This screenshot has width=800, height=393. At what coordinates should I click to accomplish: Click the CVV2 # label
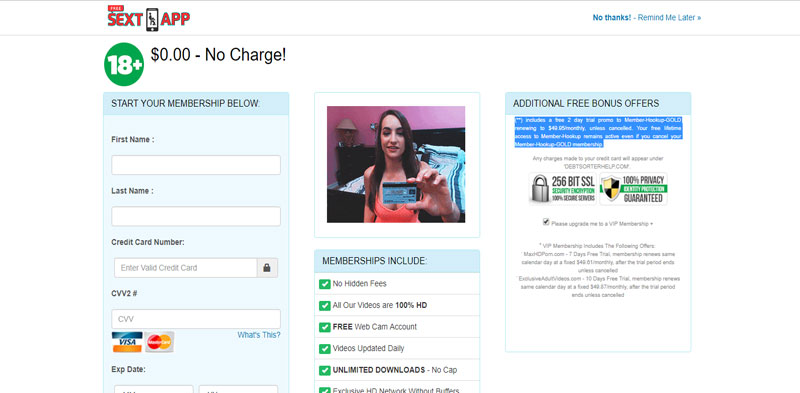click(124, 293)
